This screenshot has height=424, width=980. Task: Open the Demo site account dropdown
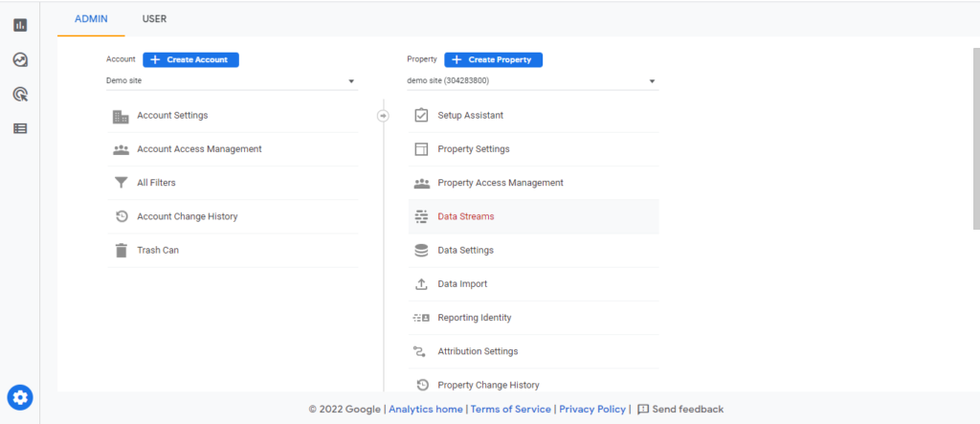pyautogui.click(x=232, y=81)
